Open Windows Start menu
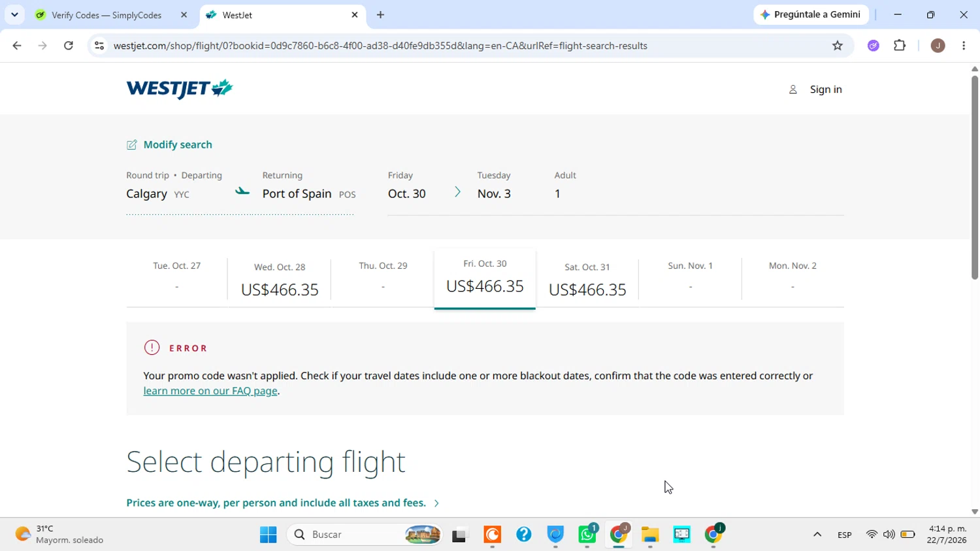The image size is (980, 551). click(268, 535)
